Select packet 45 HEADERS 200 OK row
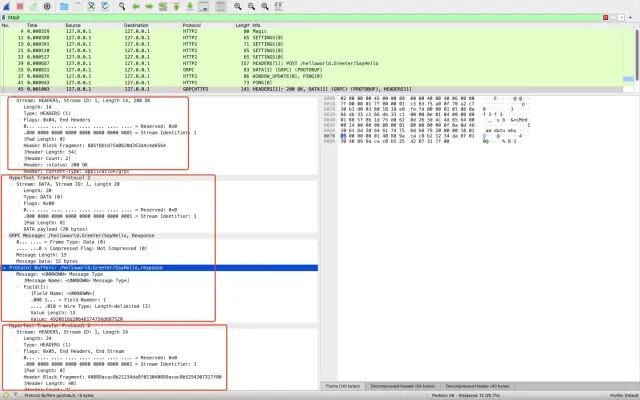This screenshot has height=400, width=640. [312, 89]
